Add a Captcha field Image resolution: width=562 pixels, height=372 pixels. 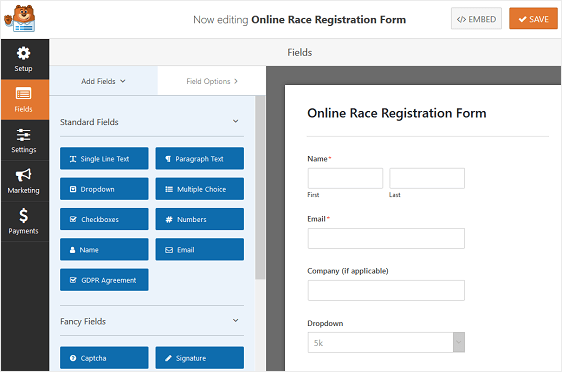pos(104,358)
